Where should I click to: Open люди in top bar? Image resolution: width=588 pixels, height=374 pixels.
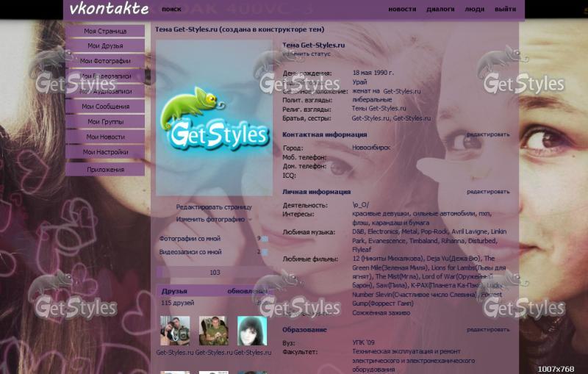[x=474, y=9]
